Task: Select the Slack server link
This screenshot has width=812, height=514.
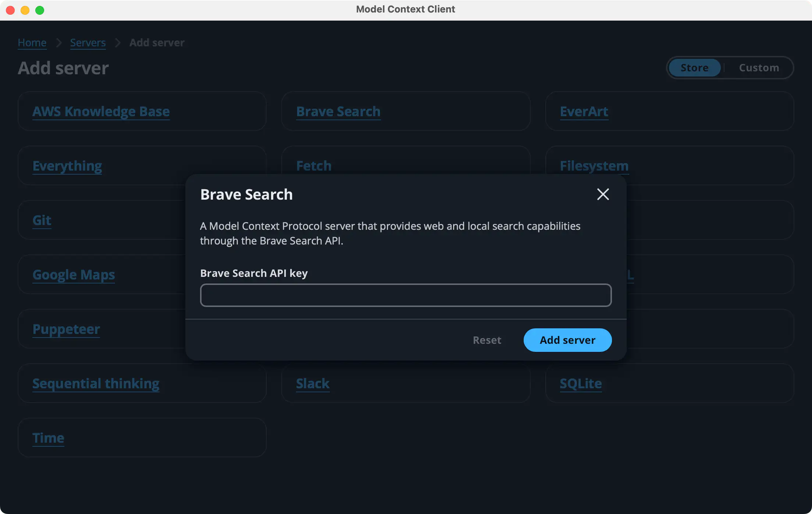Action: coord(313,383)
